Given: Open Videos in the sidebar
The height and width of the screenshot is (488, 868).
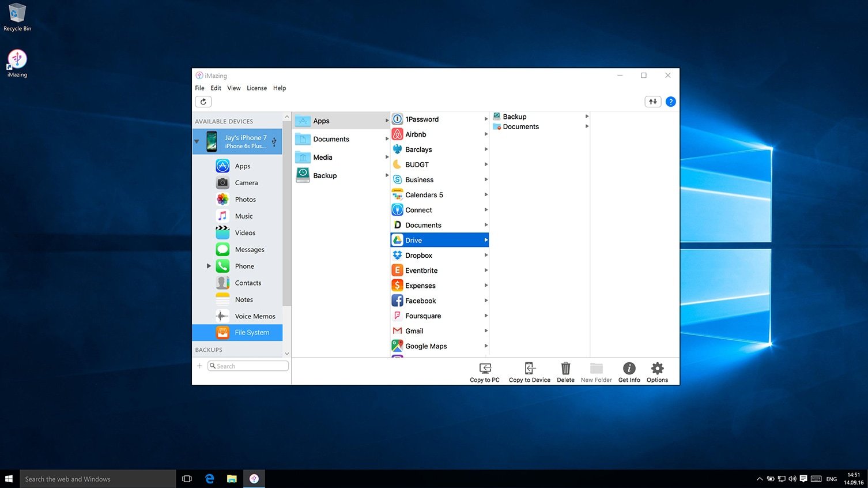Looking at the screenshot, I should coord(237,233).
